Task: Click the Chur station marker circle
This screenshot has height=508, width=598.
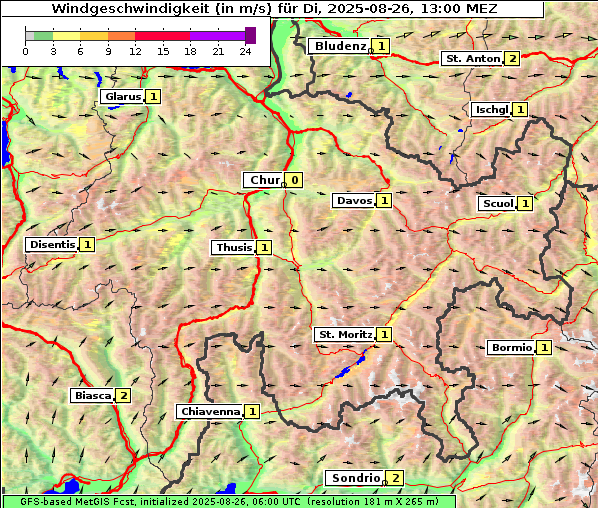Action: pyautogui.click(x=283, y=185)
